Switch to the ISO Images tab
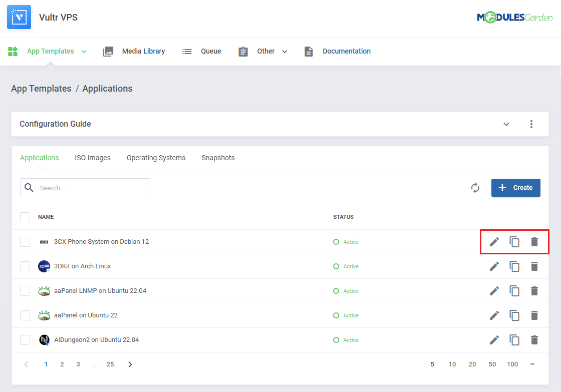This screenshot has height=392, width=561. click(93, 158)
